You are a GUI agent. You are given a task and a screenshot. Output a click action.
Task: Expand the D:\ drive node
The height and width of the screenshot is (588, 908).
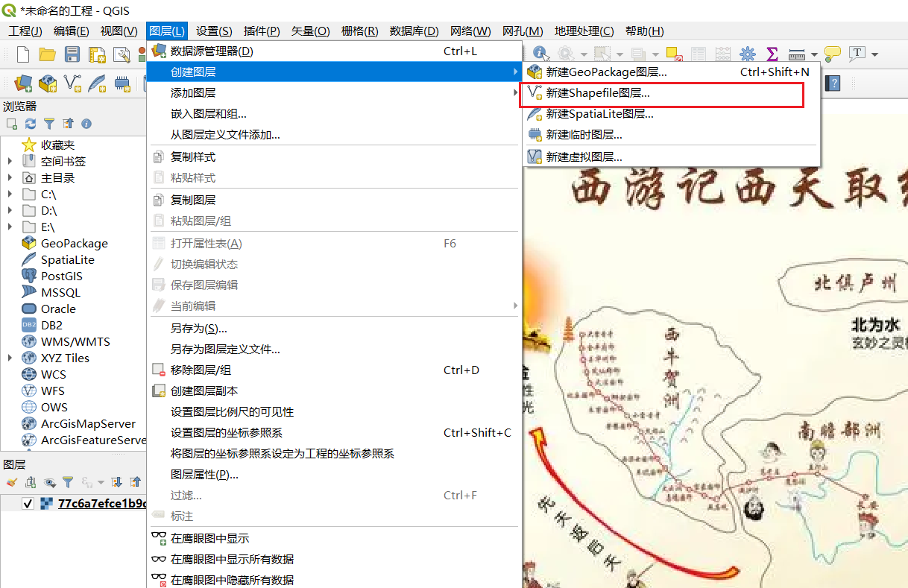[10, 210]
